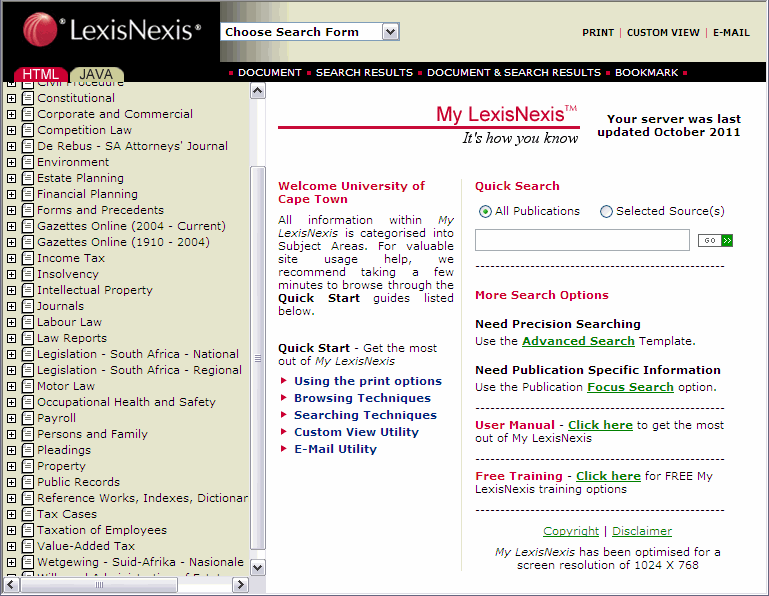Viewport: 769px width, 596px height.
Task: Click the document icon beside Motor Law
Action: point(28,386)
